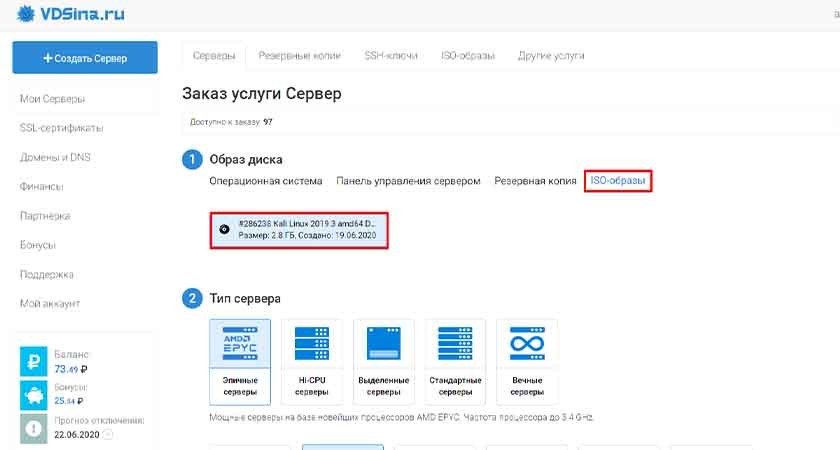Switch to Резервные копии tab
840x450 pixels.
pyautogui.click(x=299, y=56)
